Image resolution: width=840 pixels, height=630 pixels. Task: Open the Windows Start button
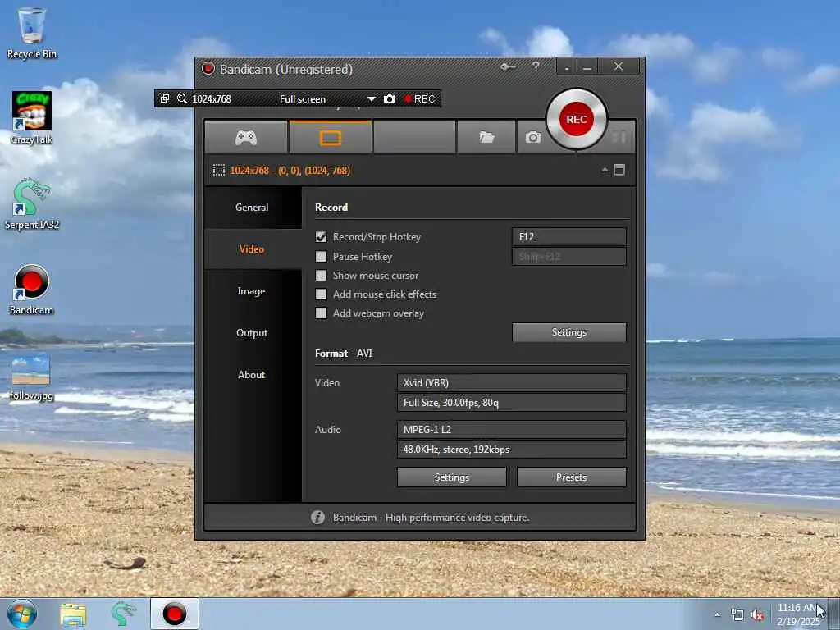pyautogui.click(x=22, y=614)
